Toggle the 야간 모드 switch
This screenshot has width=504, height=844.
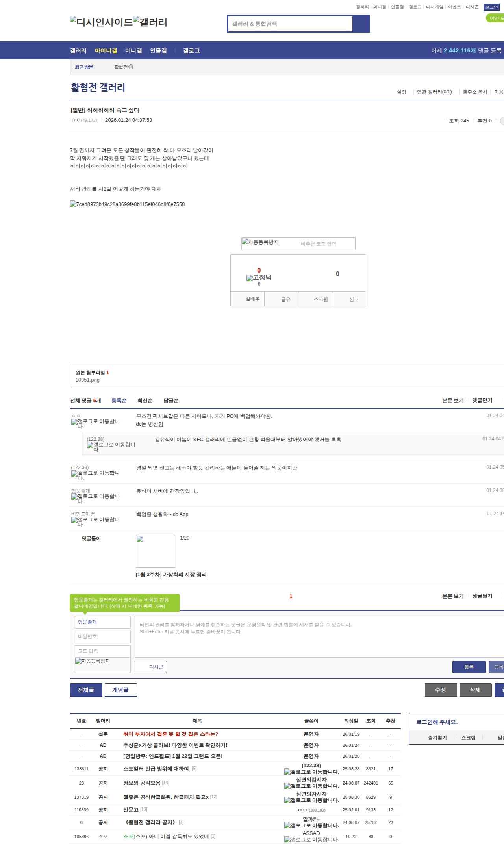pyautogui.click(x=495, y=18)
